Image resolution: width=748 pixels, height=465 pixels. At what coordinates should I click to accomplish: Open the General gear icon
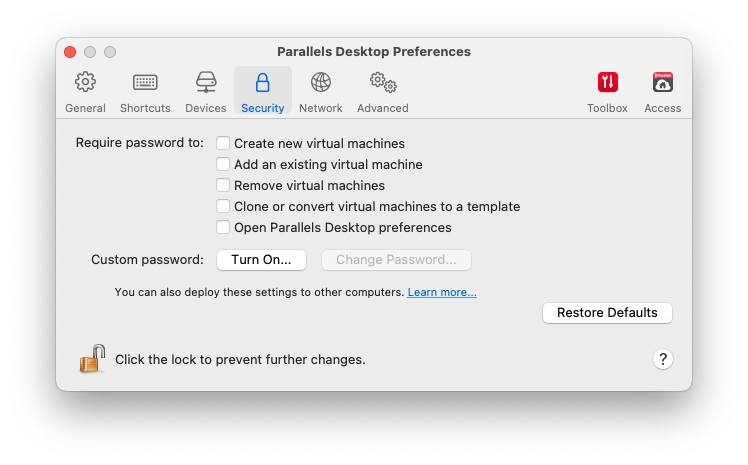tap(86, 82)
